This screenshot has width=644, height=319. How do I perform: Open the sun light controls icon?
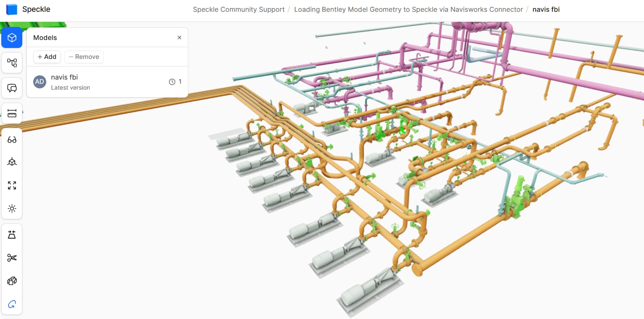tap(12, 208)
